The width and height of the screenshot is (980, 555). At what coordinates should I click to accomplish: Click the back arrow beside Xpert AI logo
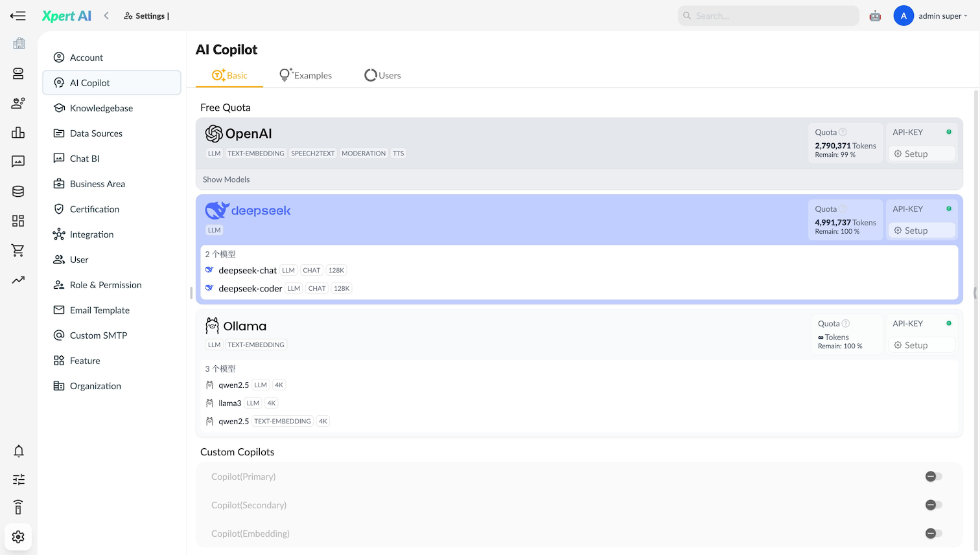pos(106,16)
